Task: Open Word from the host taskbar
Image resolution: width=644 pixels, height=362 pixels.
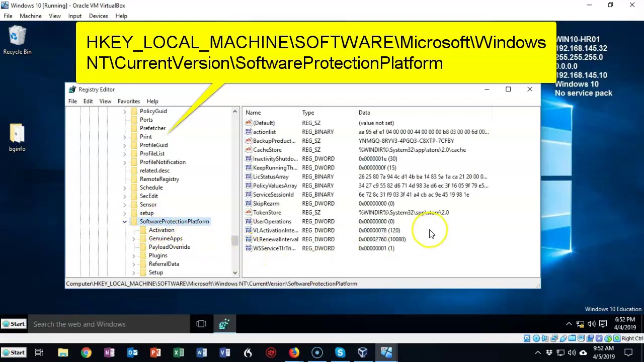Action: tap(202, 352)
